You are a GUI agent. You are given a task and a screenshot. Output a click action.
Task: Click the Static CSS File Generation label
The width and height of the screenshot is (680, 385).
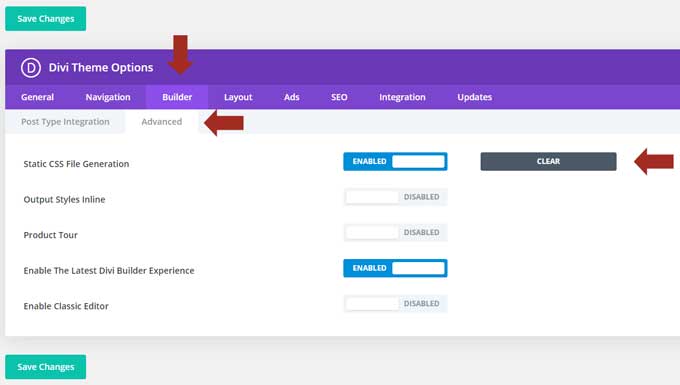tap(76, 164)
